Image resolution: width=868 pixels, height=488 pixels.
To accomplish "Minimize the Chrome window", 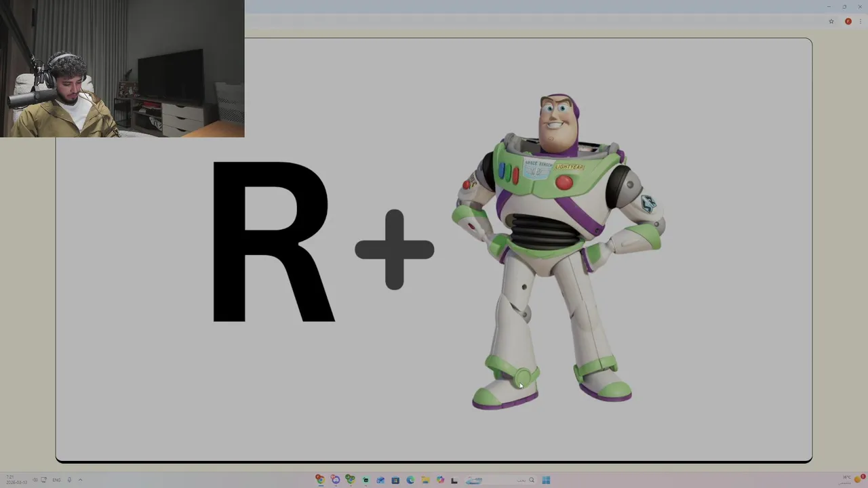I will [829, 7].
